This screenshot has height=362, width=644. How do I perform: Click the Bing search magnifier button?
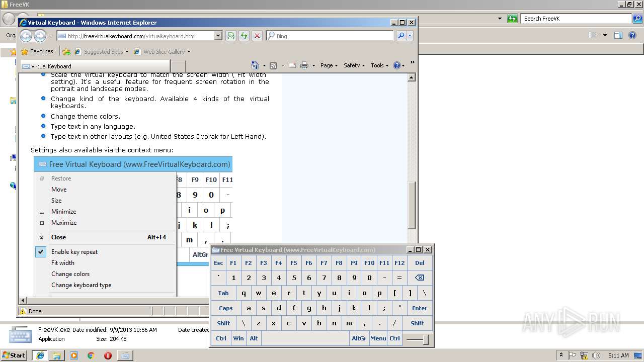tap(401, 36)
